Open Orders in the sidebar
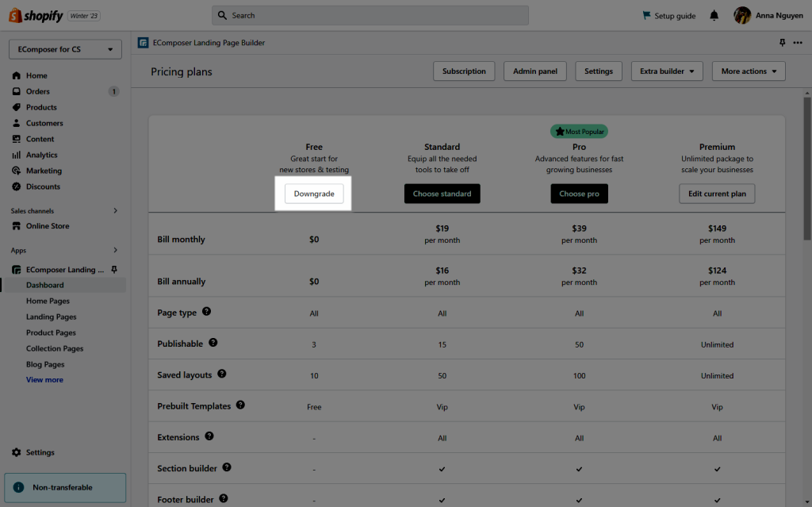Viewport: 812px width, 507px height. click(38, 91)
